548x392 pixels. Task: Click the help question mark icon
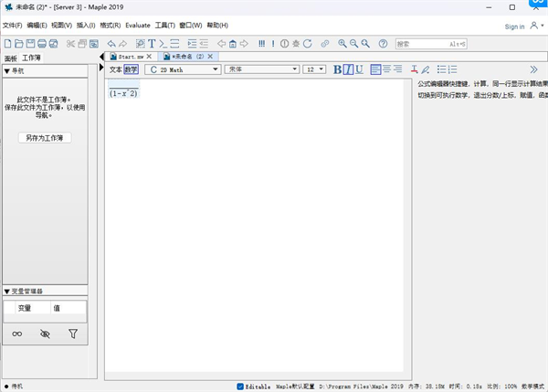click(383, 43)
